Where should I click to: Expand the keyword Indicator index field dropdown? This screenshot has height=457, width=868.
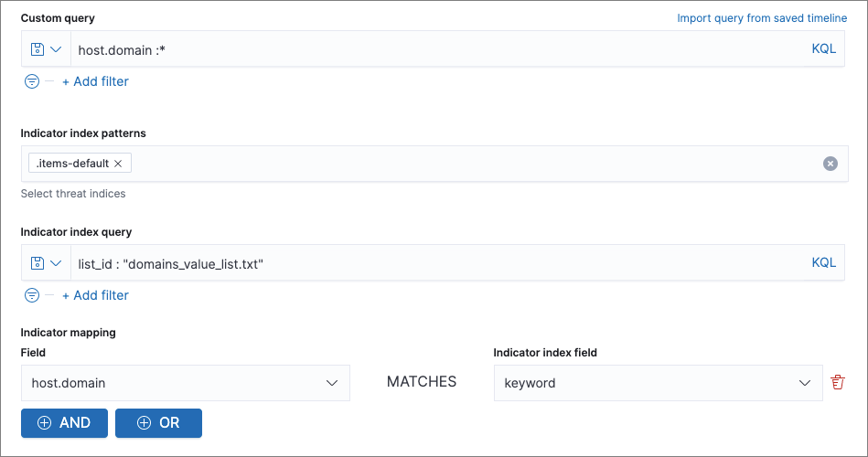(804, 383)
